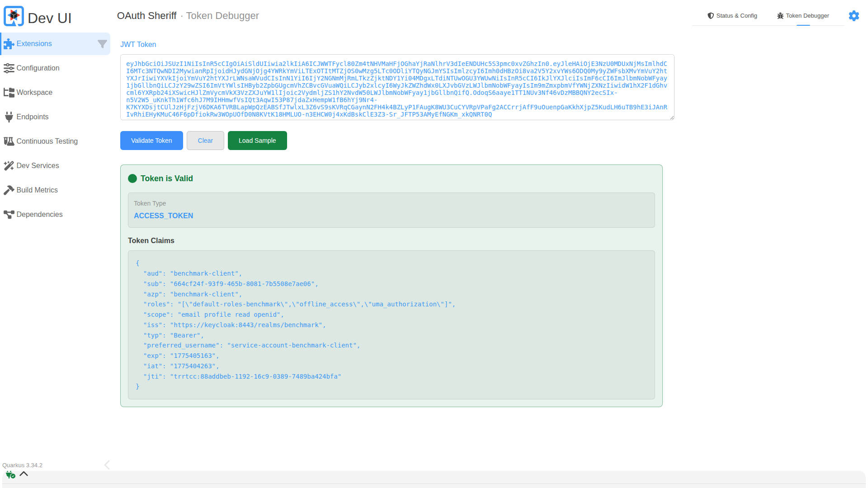This screenshot has width=868, height=488.
Task: Click the Workspace folder tree icon
Action: coord(9,93)
